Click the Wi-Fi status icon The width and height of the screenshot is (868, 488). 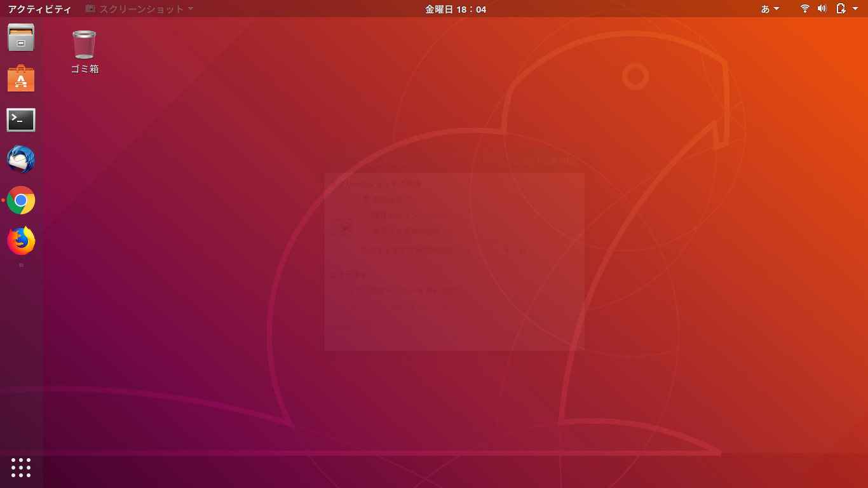(x=804, y=9)
